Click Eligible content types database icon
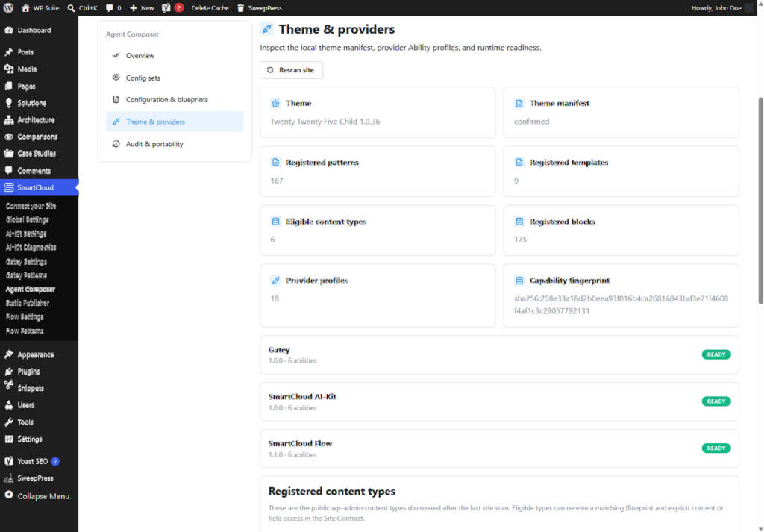The width and height of the screenshot is (764, 532). (276, 222)
